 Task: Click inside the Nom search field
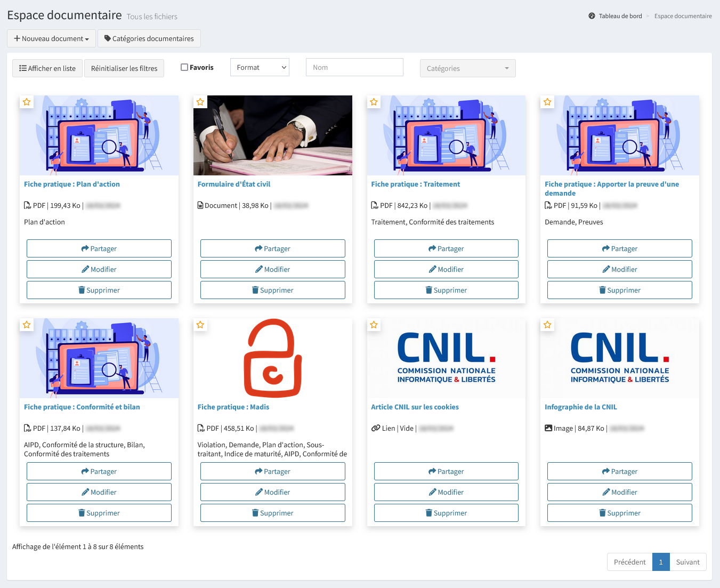pos(354,67)
